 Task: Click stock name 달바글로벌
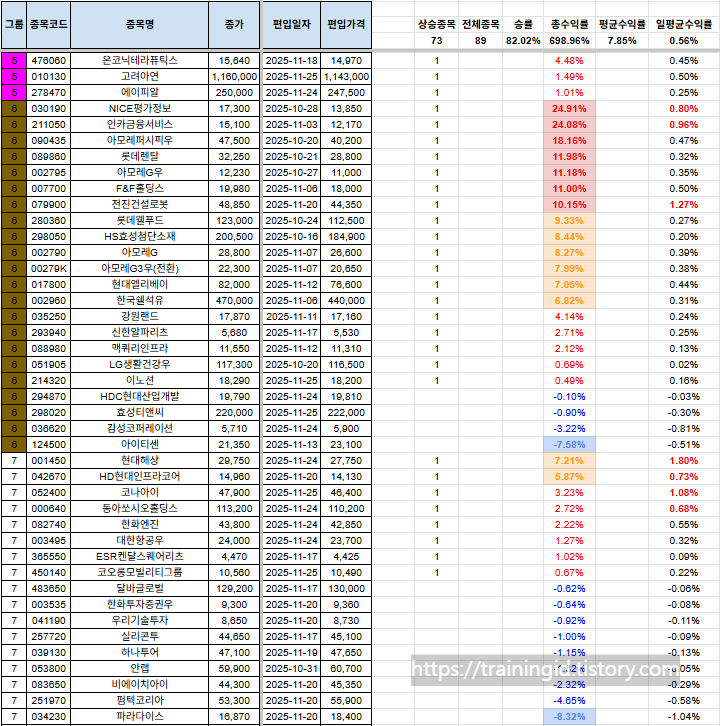pos(139,588)
